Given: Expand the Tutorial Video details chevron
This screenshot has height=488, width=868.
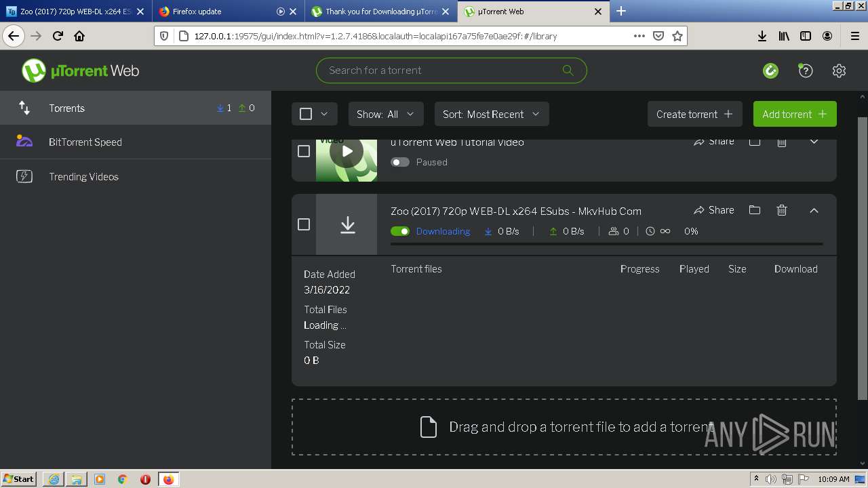Looking at the screenshot, I should coord(814,142).
